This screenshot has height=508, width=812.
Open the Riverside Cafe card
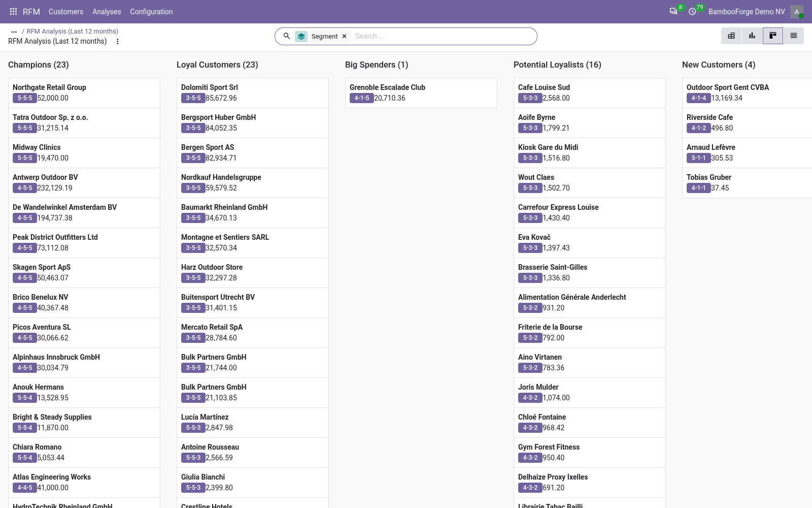[747, 123]
